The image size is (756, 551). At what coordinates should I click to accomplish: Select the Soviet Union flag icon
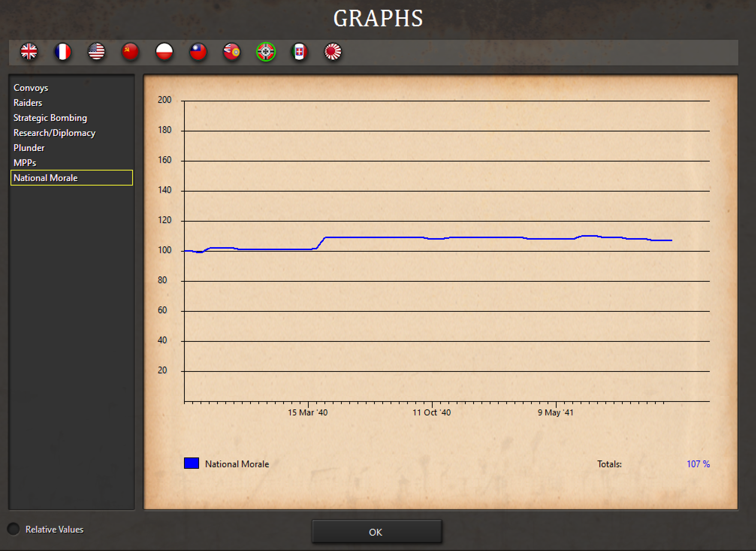pos(130,52)
